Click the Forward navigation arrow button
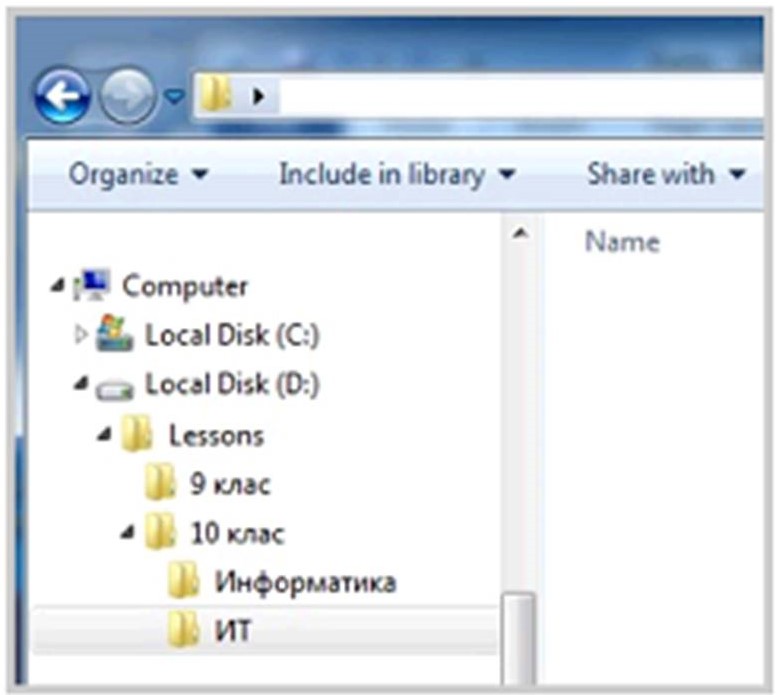778x695 pixels. click(x=127, y=98)
